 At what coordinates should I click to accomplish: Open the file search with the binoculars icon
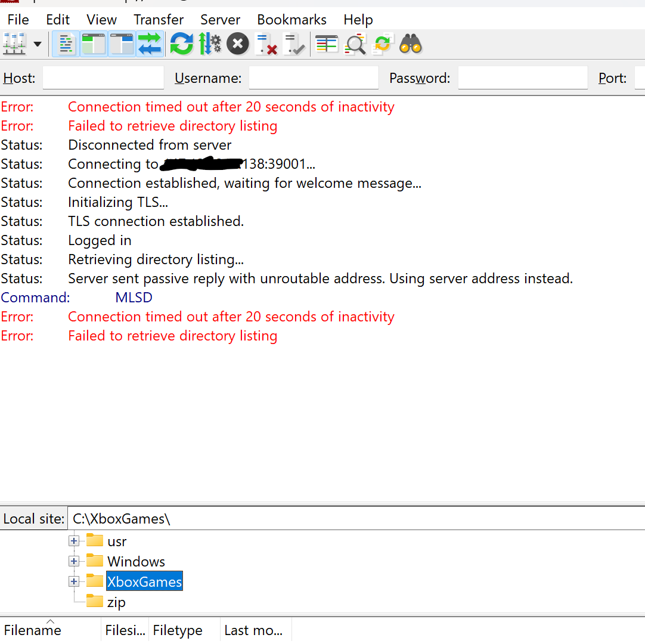[x=410, y=43]
